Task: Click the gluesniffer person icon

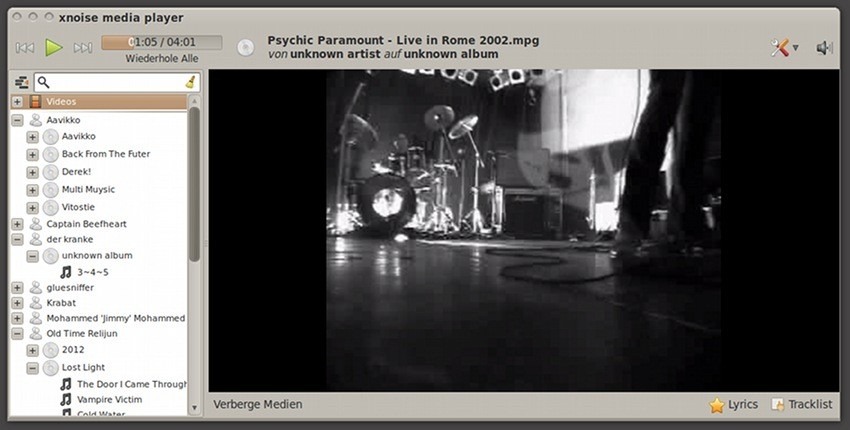Action: (36, 287)
